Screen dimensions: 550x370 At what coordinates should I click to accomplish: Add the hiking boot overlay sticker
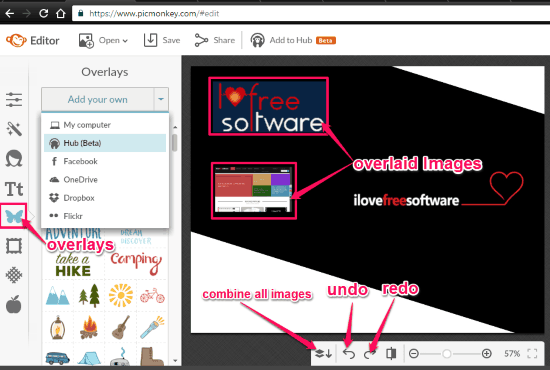[152, 357]
